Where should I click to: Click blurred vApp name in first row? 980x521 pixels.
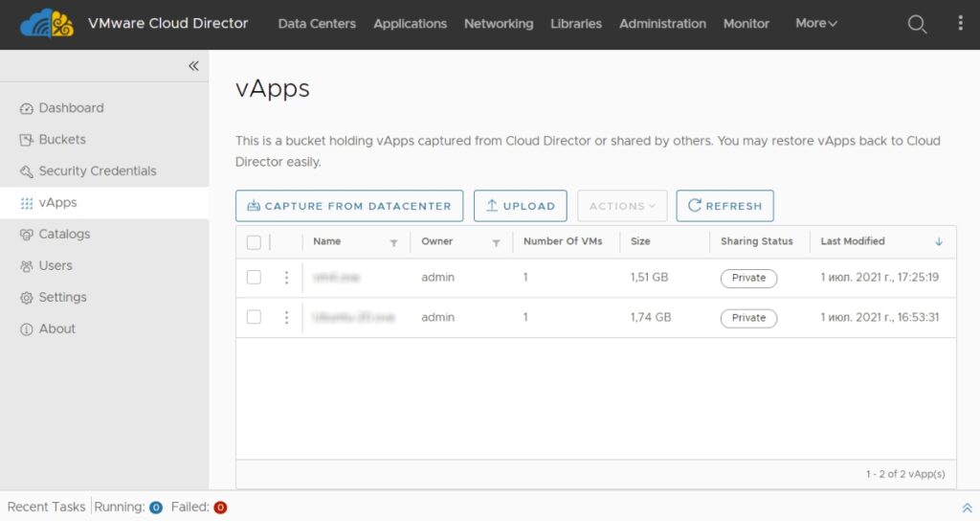point(336,277)
